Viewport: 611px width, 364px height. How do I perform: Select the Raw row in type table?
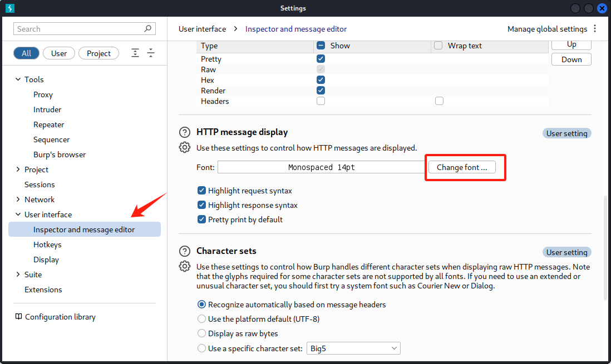(372, 69)
